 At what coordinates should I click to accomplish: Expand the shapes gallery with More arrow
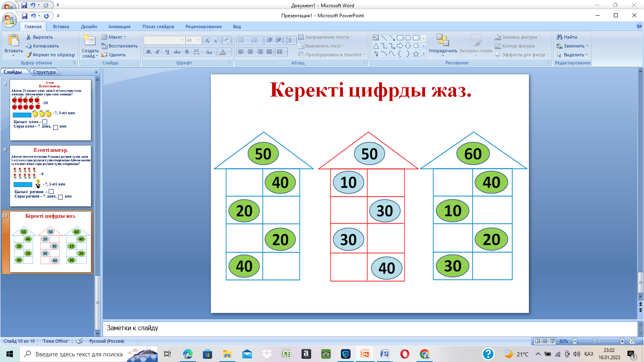(x=423, y=54)
